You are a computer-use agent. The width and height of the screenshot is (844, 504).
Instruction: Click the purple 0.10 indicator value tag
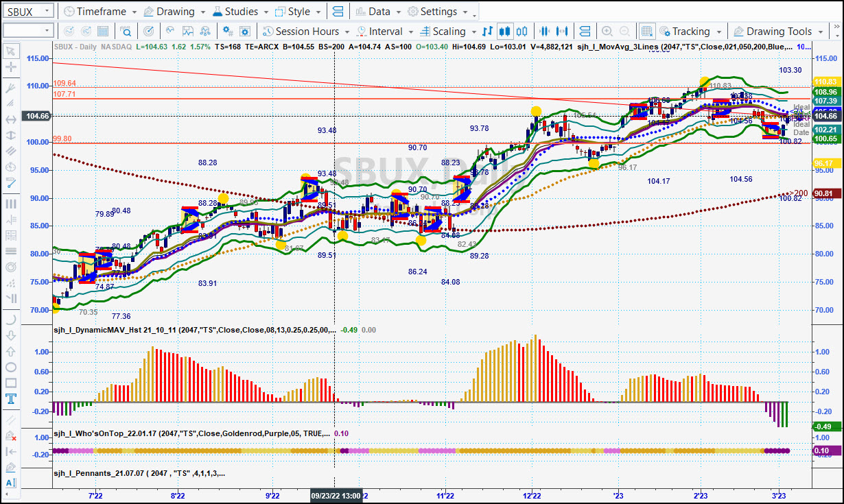[825, 451]
